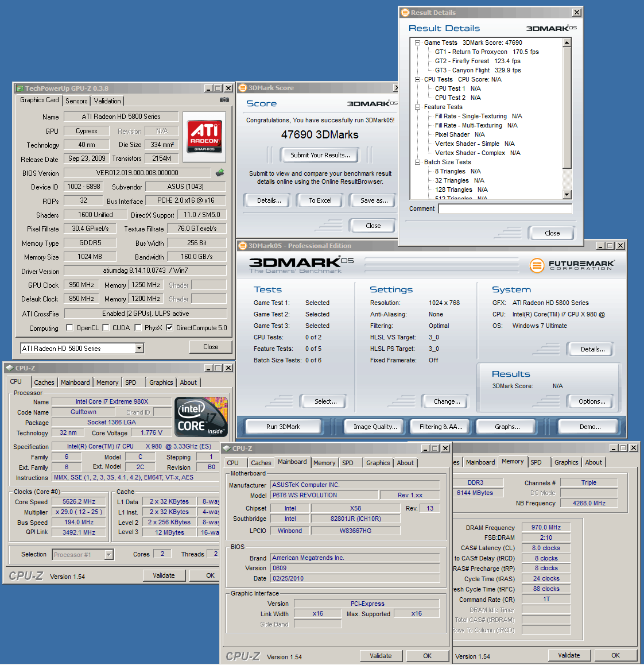The width and height of the screenshot is (644, 665).
Task: Click the Core Speed 5626.2 MHz value
Action: (x=79, y=501)
